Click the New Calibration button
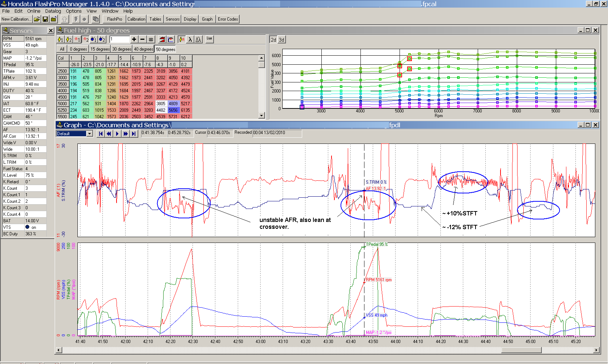 pyautogui.click(x=16, y=19)
